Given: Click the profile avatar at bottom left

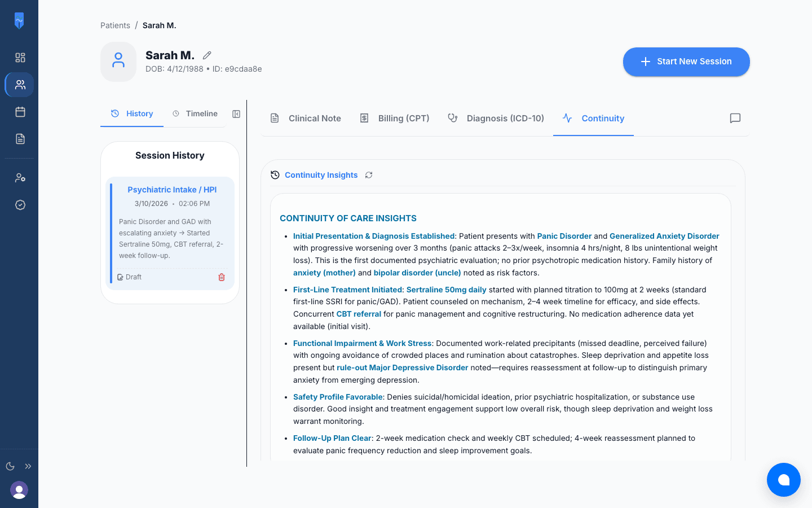Looking at the screenshot, I should click(19, 491).
